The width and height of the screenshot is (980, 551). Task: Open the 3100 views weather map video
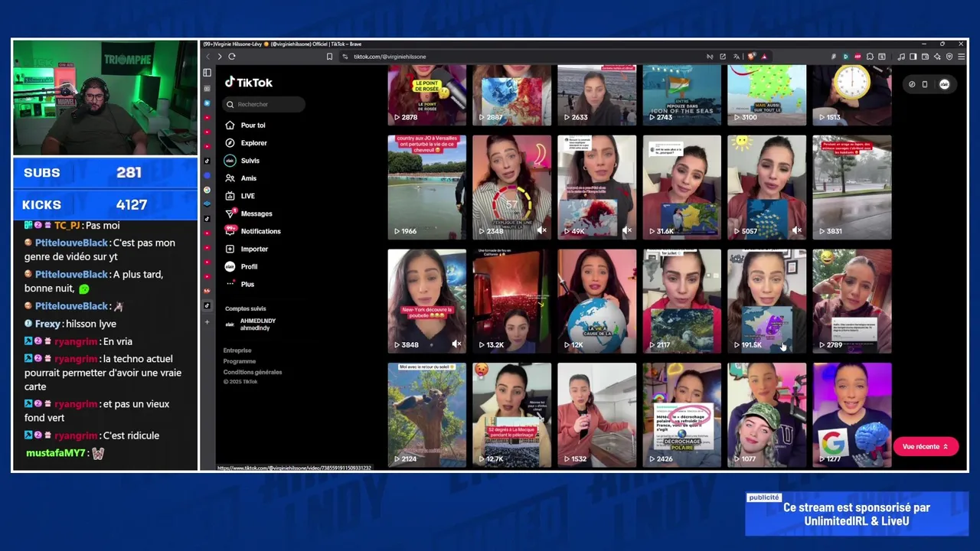[766, 95]
